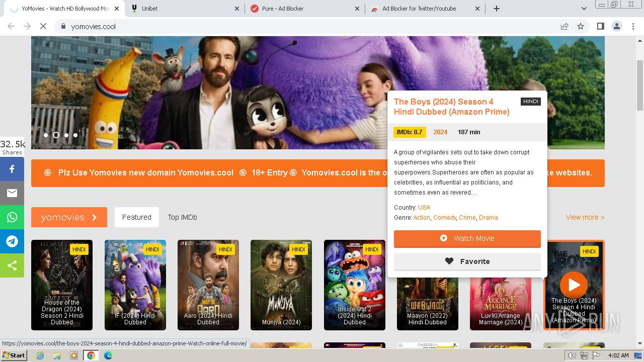This screenshot has height=362, width=644.
Task: Share on Telegram from sidebar
Action: click(x=12, y=241)
